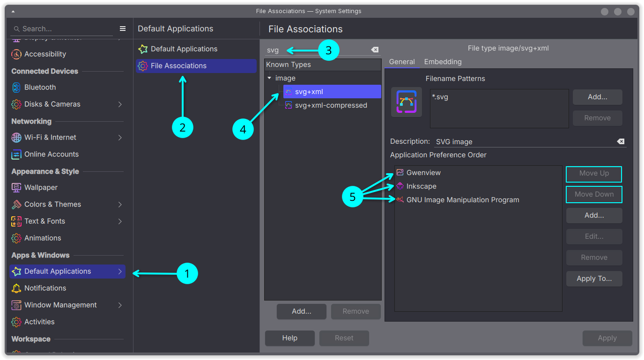Viewport: 644px width, 360px height.
Task: Open Online Accounts via its icon
Action: coord(16,154)
